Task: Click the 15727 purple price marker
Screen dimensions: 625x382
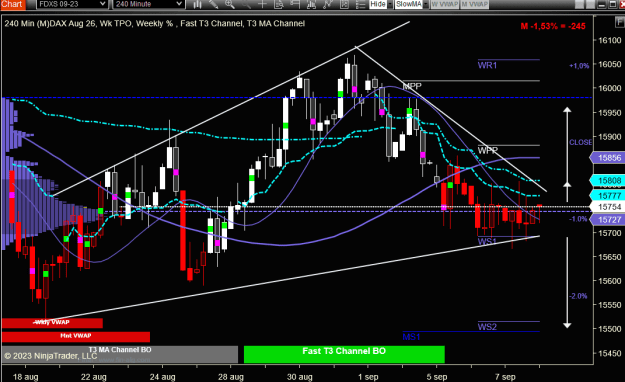Action: 607,219
